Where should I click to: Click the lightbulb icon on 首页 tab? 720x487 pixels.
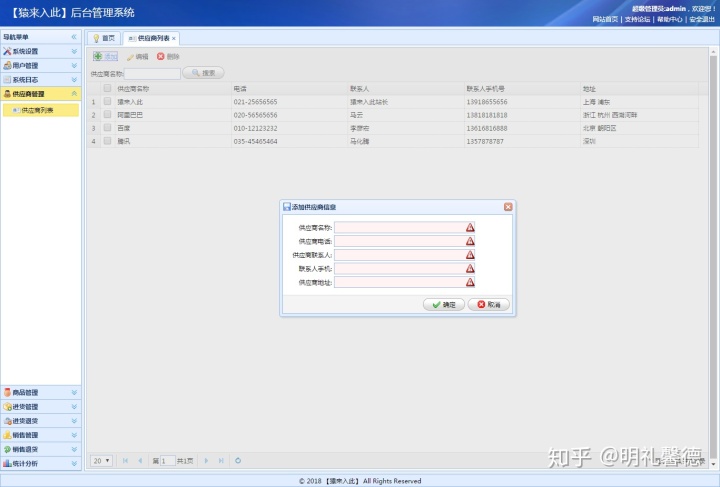(x=96, y=38)
